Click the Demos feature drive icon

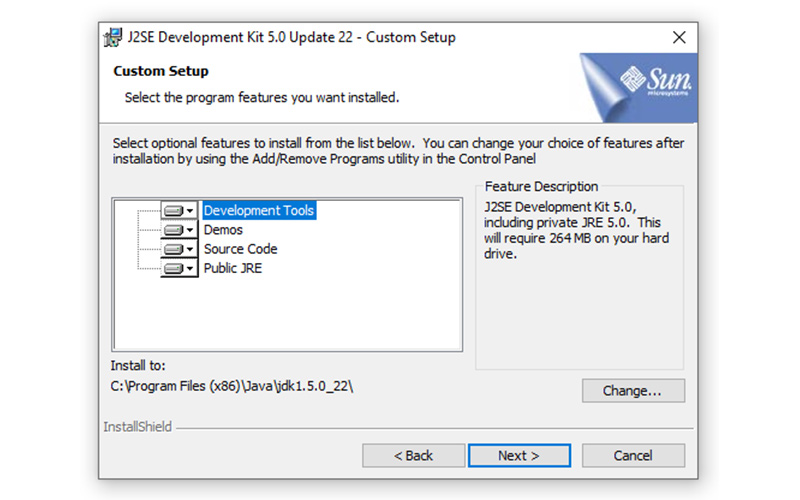173,230
